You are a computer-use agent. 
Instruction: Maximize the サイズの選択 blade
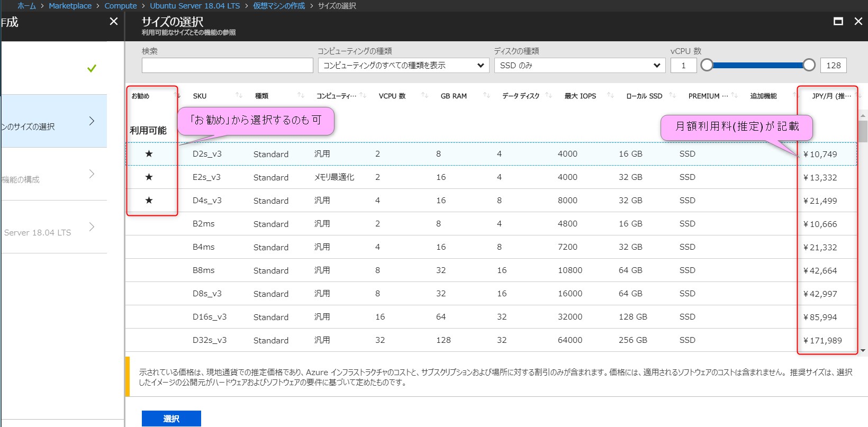pos(838,21)
